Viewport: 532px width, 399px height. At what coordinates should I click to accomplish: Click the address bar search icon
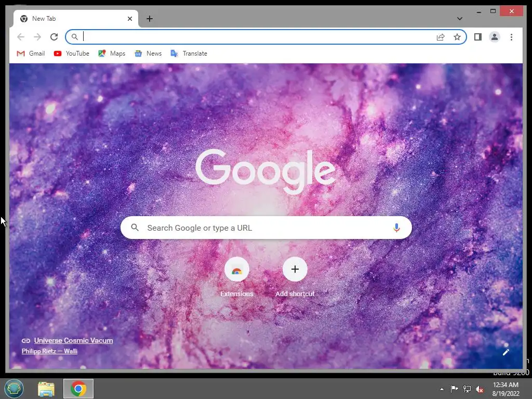point(75,37)
